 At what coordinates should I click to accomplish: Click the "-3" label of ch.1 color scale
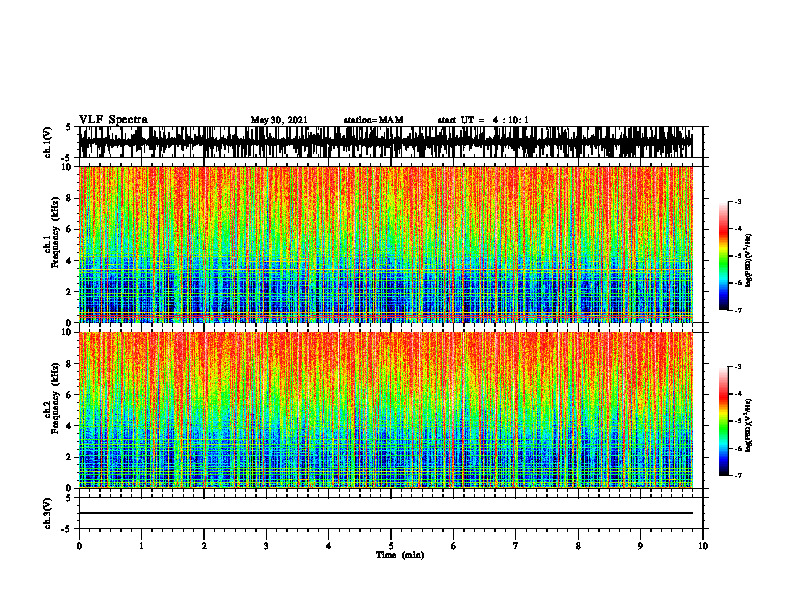(737, 202)
